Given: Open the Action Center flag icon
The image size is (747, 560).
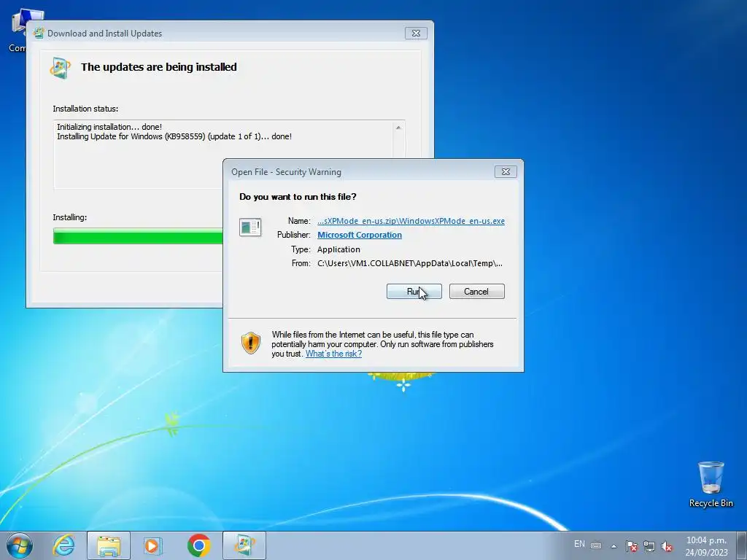Looking at the screenshot, I should 632,546.
